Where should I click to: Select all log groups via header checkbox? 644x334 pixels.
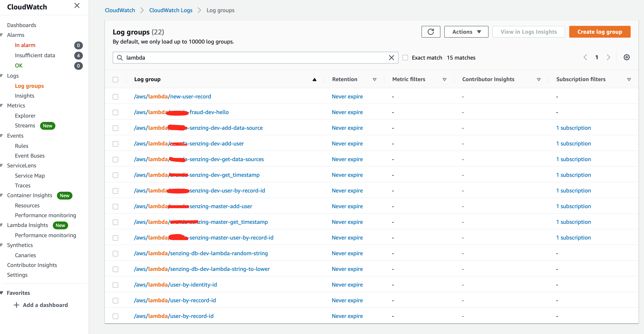115,79
